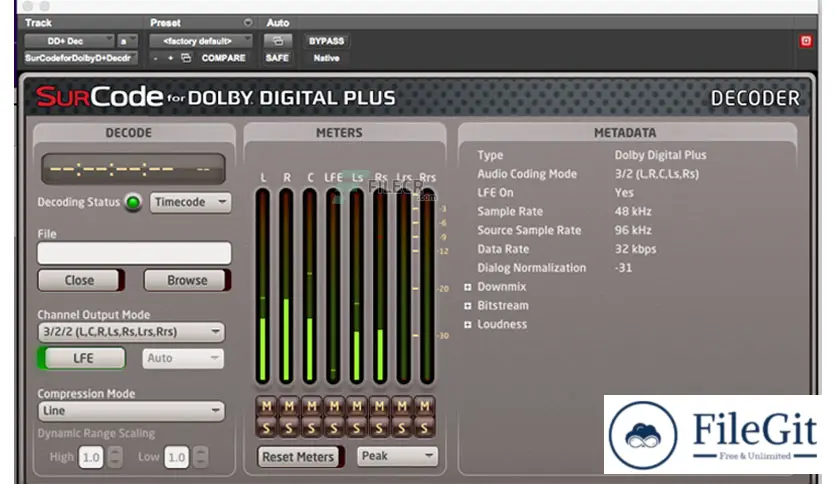Click the '48 kHz' Sample Rate value
The image size is (836, 484).
point(633,211)
